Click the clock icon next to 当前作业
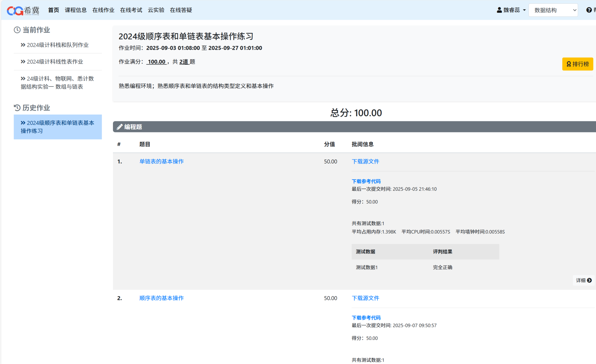Image resolution: width=596 pixels, height=364 pixels. pyautogui.click(x=17, y=30)
